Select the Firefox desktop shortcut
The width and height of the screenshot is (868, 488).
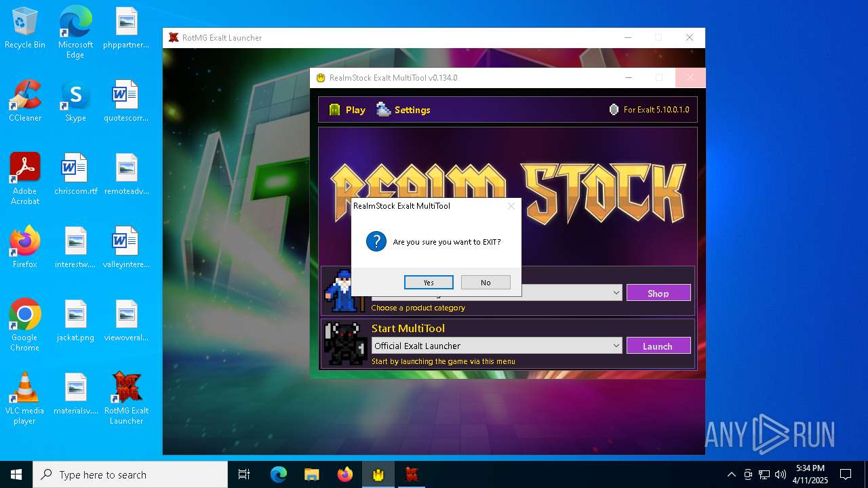(25, 248)
